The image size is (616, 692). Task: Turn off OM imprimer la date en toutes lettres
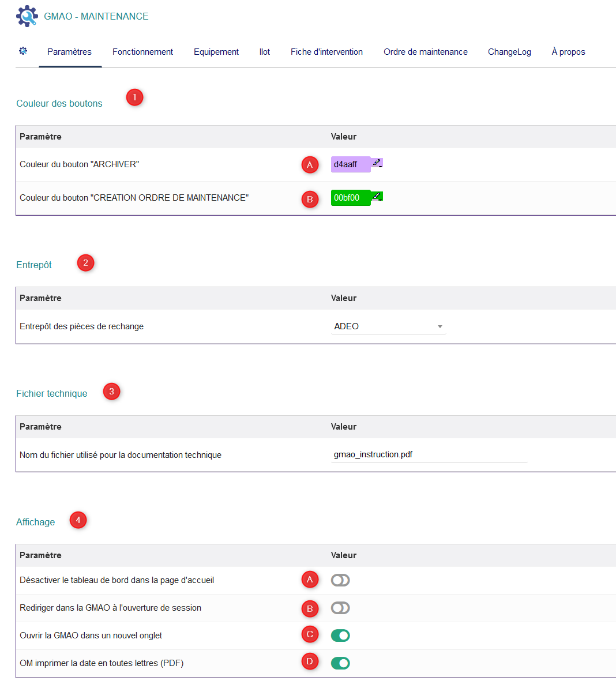point(340,663)
